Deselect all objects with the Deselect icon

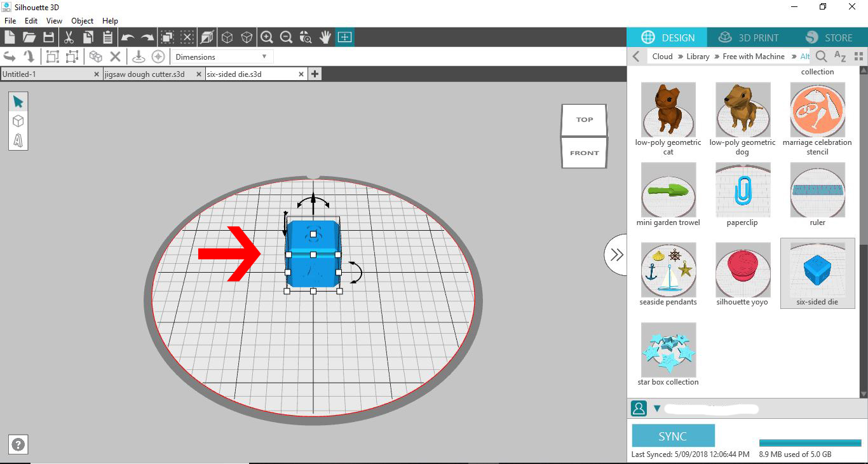coord(187,38)
